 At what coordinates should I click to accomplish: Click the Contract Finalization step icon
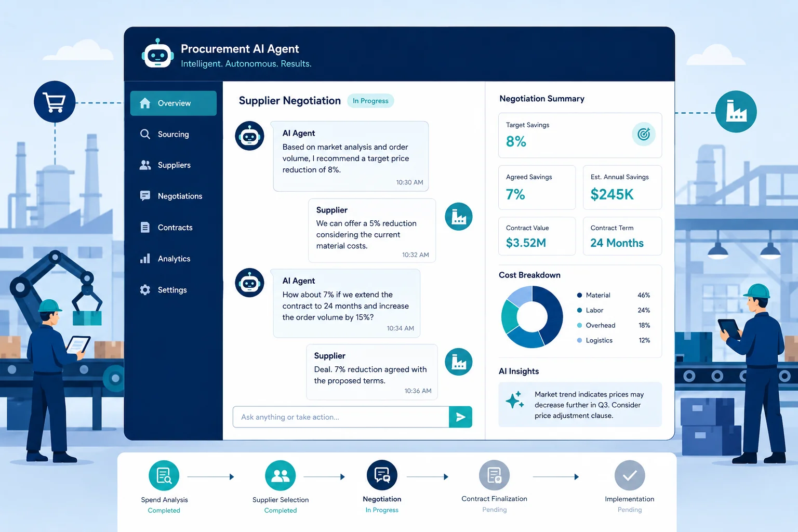494,475
